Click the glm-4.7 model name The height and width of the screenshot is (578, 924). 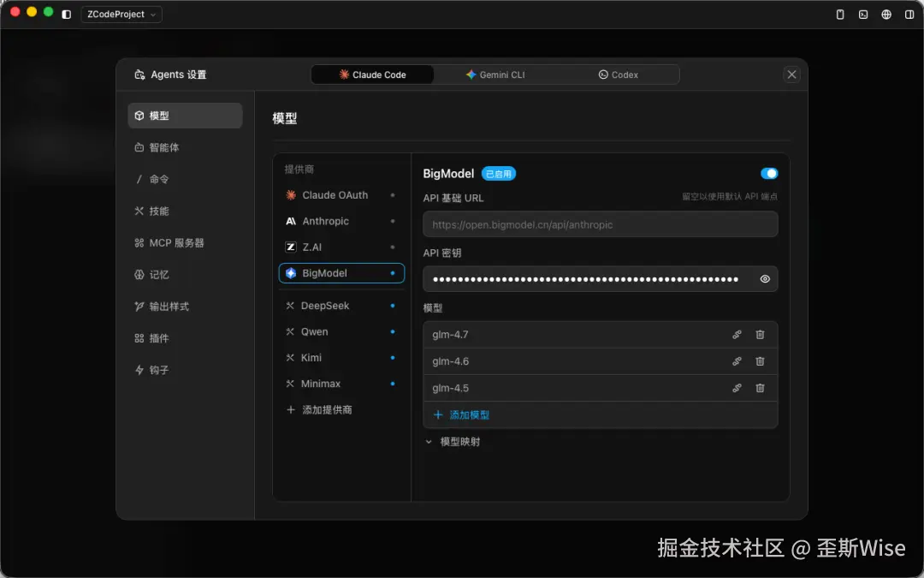click(x=450, y=335)
